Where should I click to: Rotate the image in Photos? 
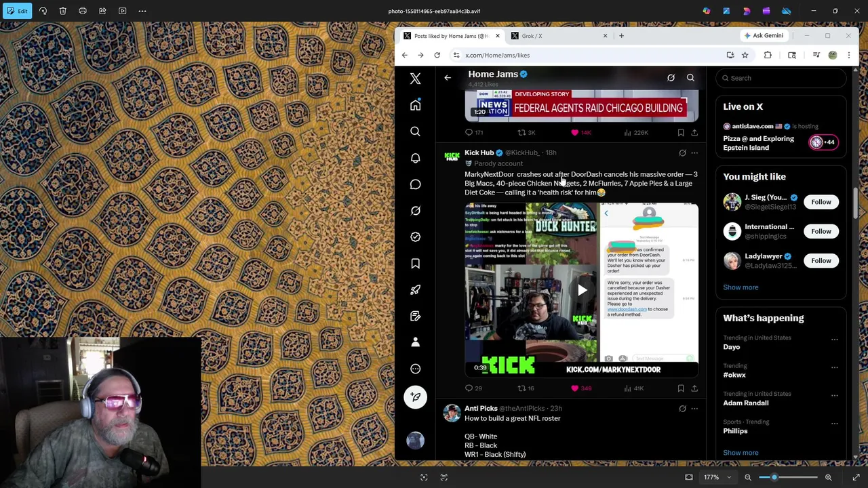(43, 11)
